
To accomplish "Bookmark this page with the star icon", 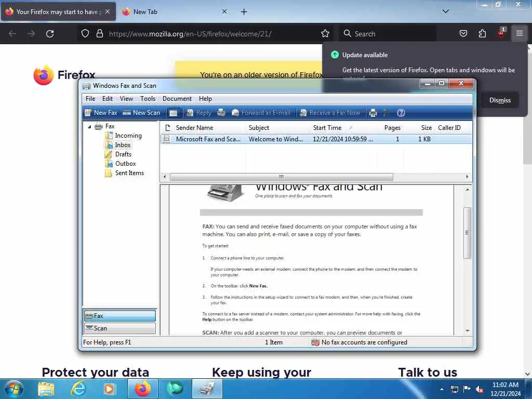I will [x=325, y=34].
